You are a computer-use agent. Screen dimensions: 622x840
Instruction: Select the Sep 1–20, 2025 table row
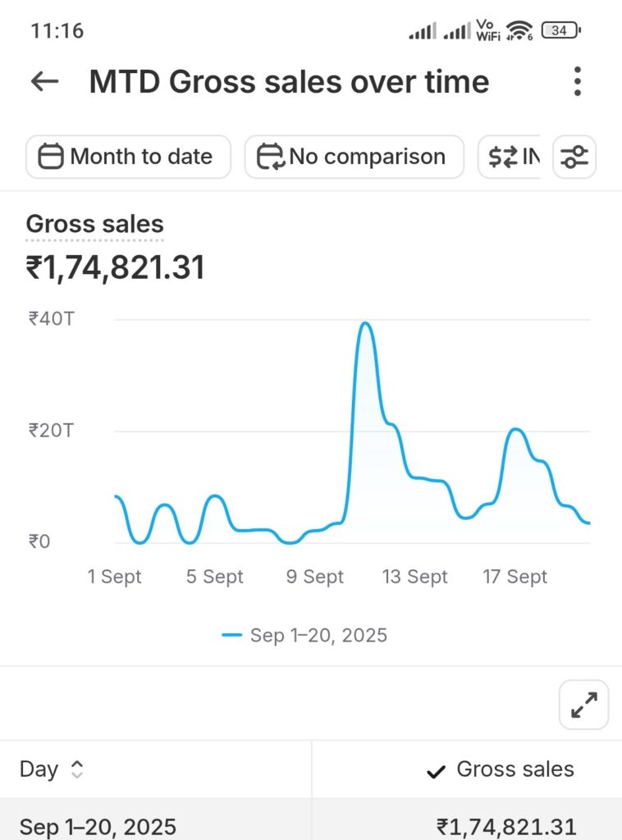[x=311, y=825]
